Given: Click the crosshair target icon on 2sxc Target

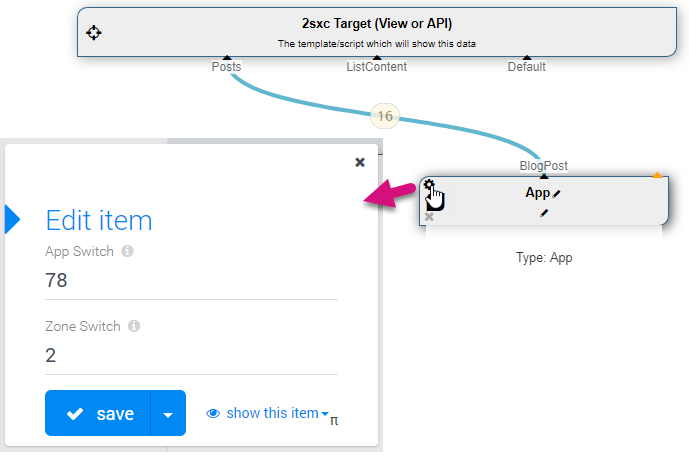Looking at the screenshot, I should tap(94, 33).
